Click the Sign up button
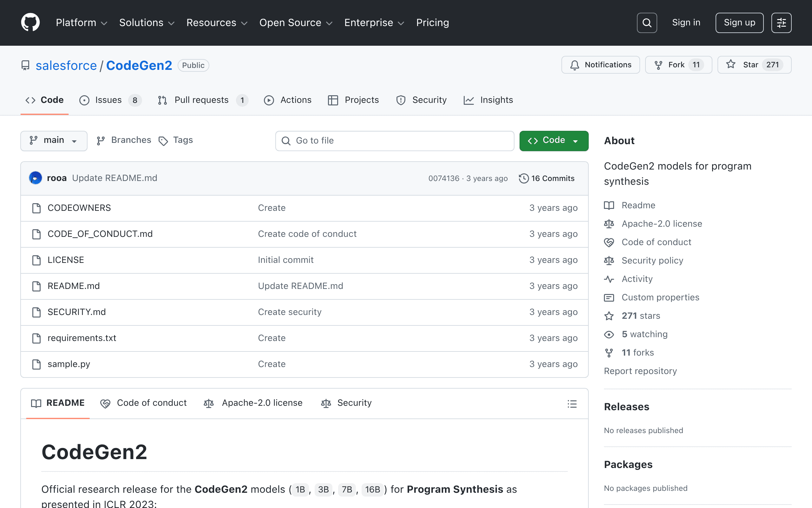Image resolution: width=812 pixels, height=508 pixels. (x=740, y=23)
